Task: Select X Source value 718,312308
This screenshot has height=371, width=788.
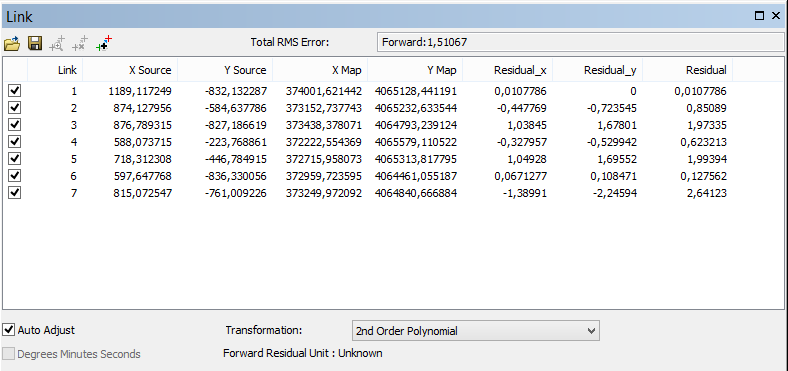Action: click(x=143, y=159)
